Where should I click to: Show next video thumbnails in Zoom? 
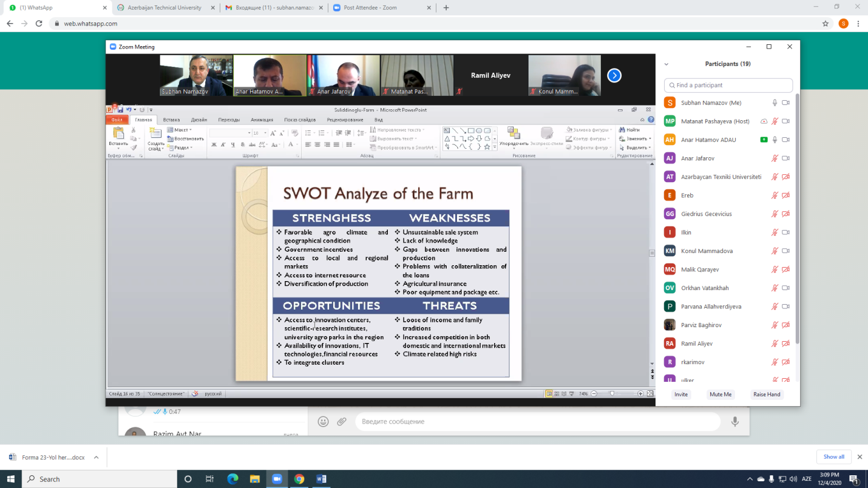614,76
